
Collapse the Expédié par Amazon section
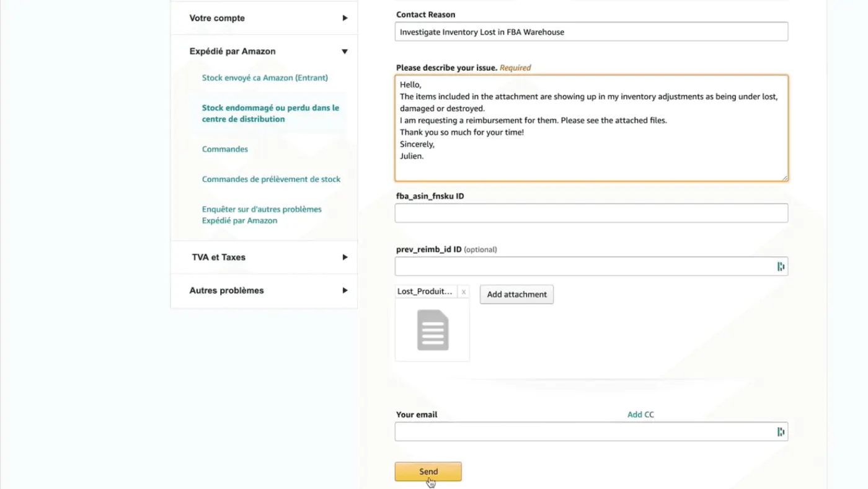pyautogui.click(x=345, y=52)
